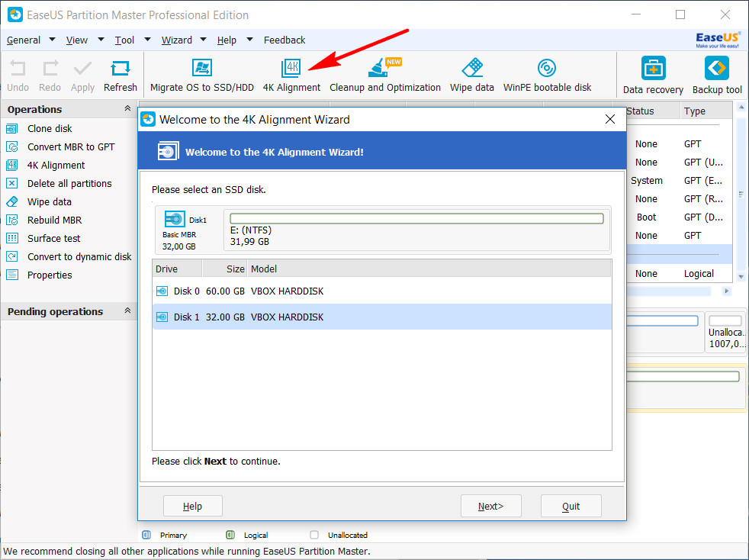Click the Primary legend swatch
The image size is (749, 560).
pyautogui.click(x=146, y=535)
